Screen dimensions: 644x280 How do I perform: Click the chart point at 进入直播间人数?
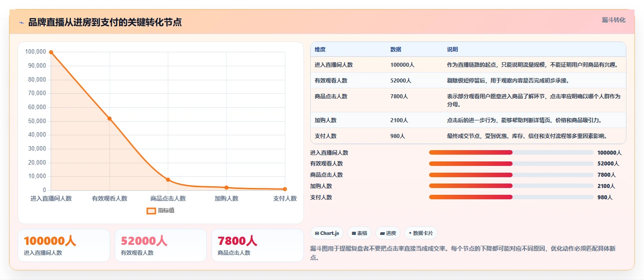pyautogui.click(x=51, y=52)
